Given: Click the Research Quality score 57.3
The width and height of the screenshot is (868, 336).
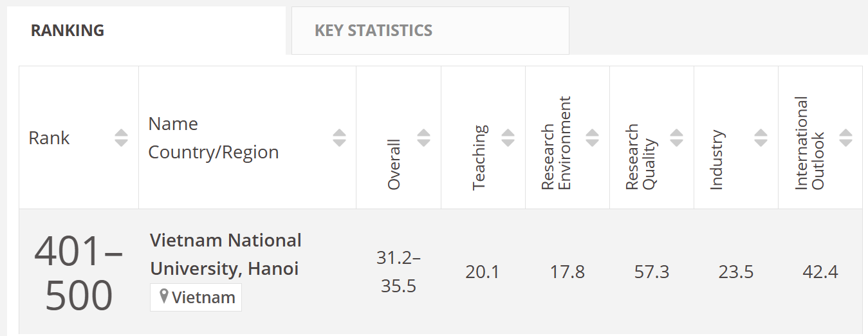Looking at the screenshot, I should 651,272.
